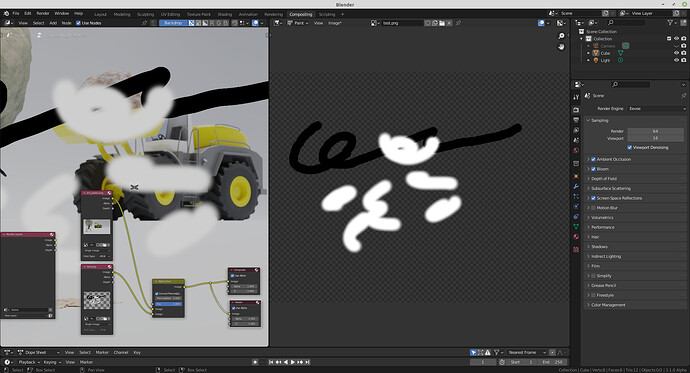690x373 pixels.
Task: Open the Nearest Frame snapping dropdown
Action: [527, 352]
